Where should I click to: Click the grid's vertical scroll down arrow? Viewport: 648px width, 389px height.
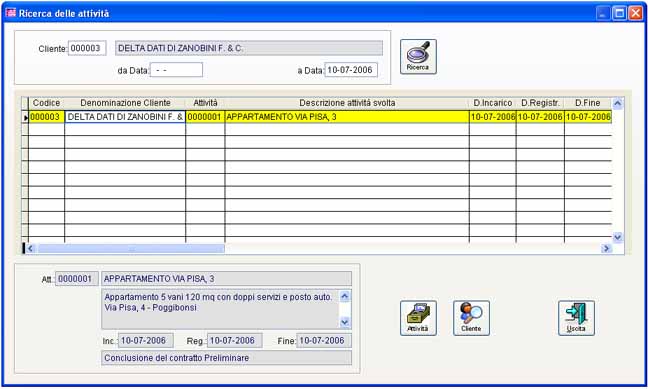pyautogui.click(x=617, y=237)
